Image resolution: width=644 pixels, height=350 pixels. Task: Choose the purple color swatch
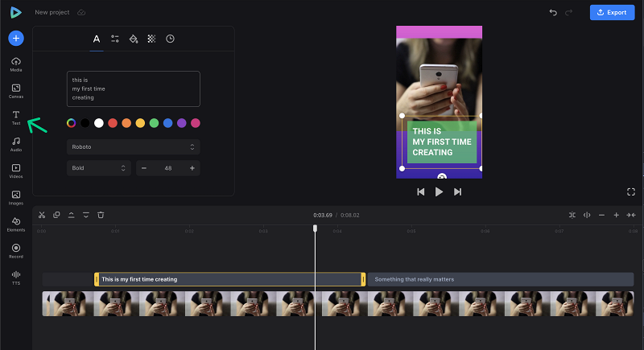click(x=182, y=123)
